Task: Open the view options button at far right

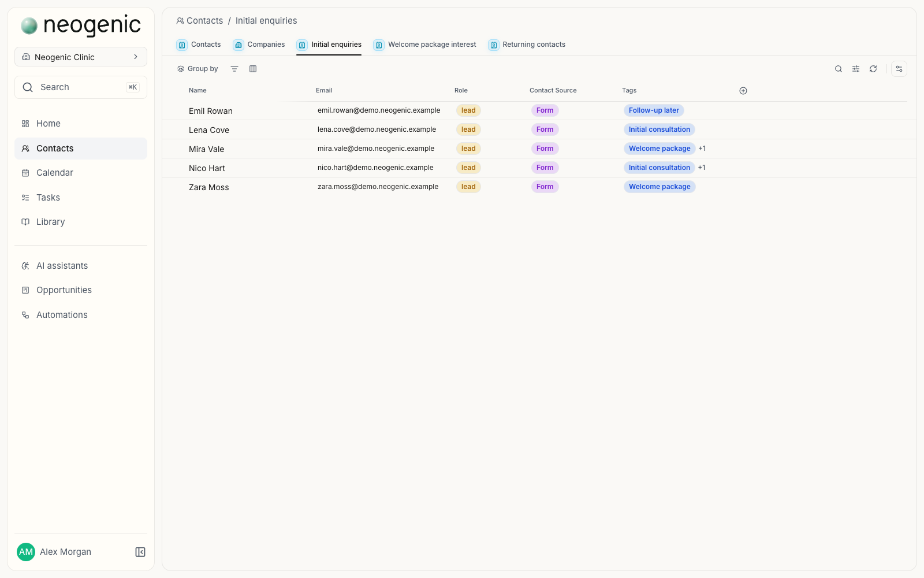Action: 899,69
